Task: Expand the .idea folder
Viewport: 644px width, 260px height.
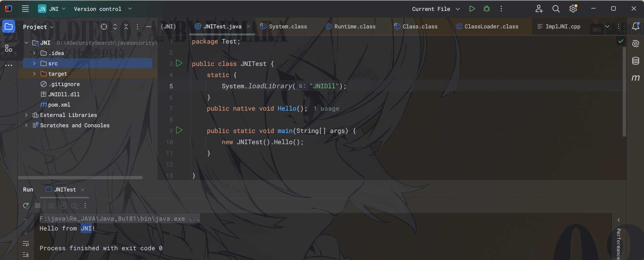Action: [34, 53]
